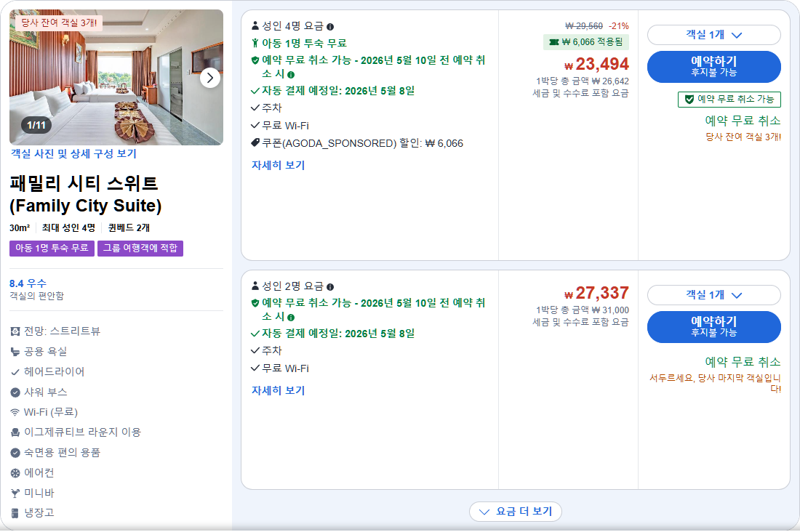The width and height of the screenshot is (800, 532).
Task: Open the top 객실 1개 dropdown
Action: pyautogui.click(x=713, y=35)
